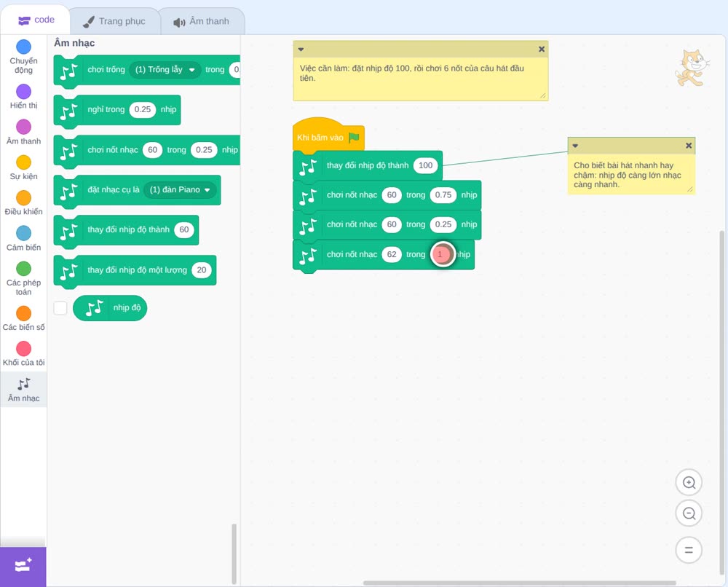Edit palette 'nghỉ trong' 0.25 field
This screenshot has height=587, width=728.
[143, 109]
